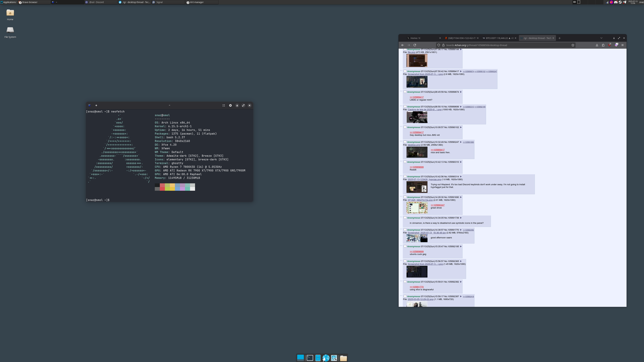The width and height of the screenshot is (644, 362).
Task: Tick checkbox on post No.105890247
Action: (405, 142)
